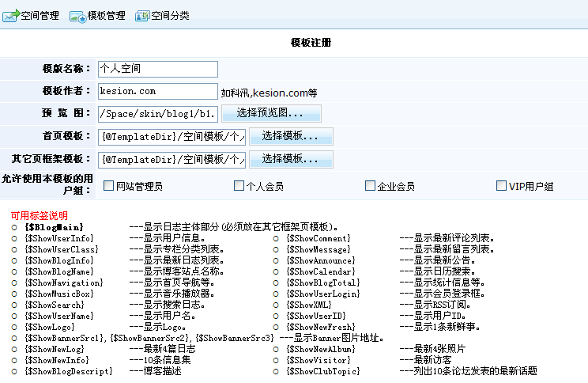Click the 空间管理 green arrow icon
This screenshot has height=383, width=588.
point(11,16)
